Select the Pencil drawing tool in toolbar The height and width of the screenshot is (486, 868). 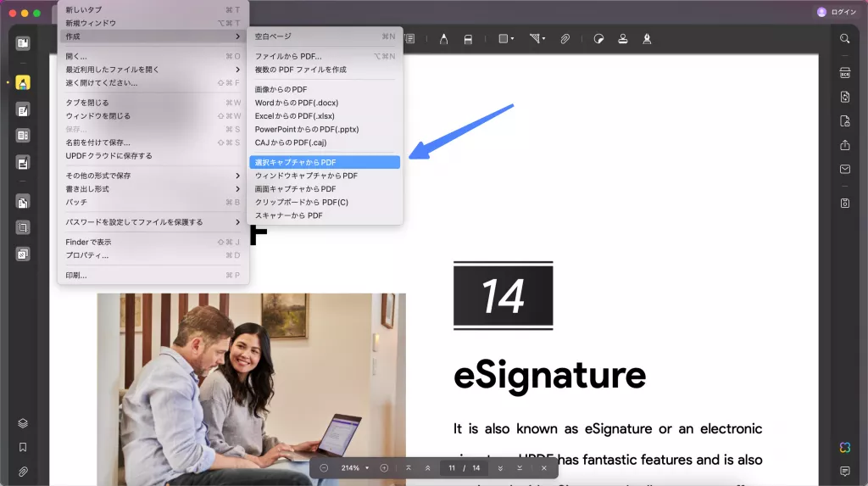tap(443, 39)
